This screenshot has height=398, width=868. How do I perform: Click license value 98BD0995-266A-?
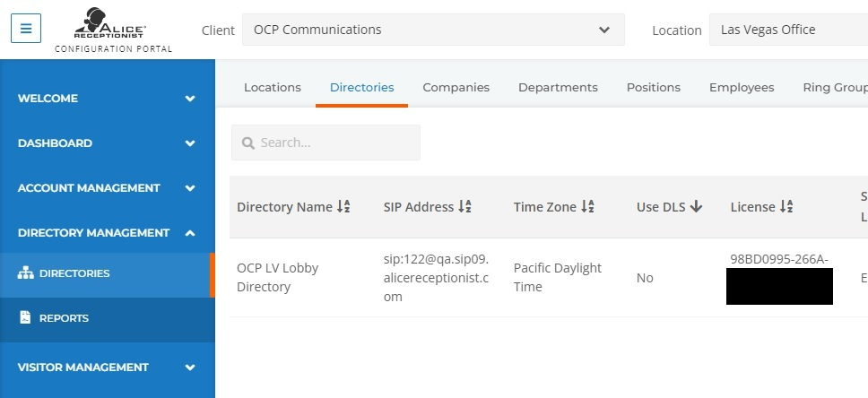coord(779,259)
